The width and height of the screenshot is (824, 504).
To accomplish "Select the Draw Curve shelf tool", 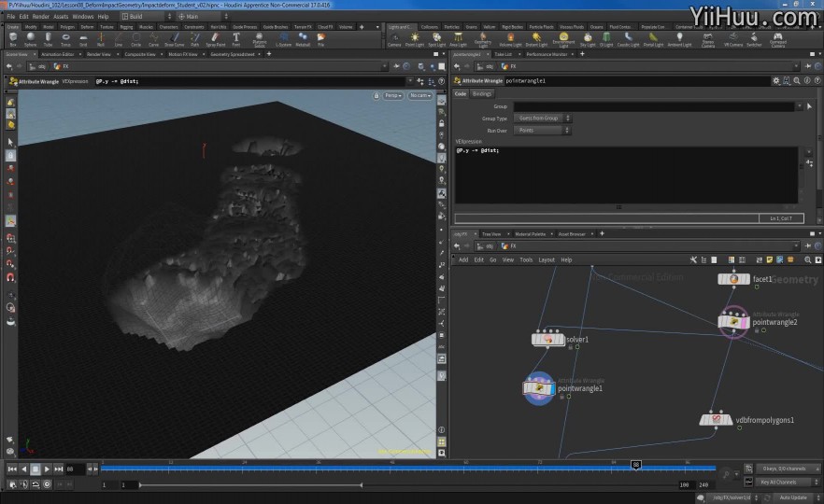I will 175,39.
